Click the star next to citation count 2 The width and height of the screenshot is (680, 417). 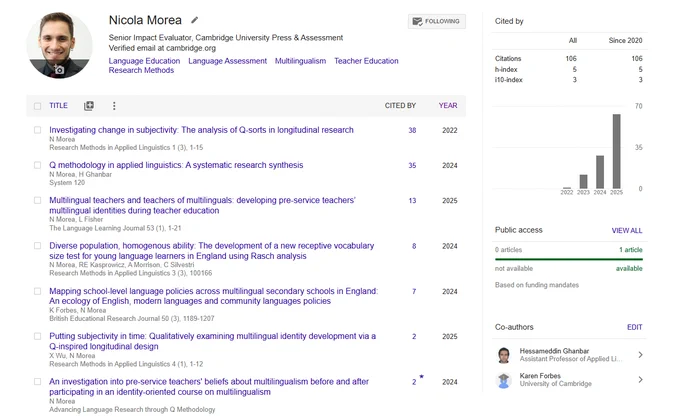[422, 377]
